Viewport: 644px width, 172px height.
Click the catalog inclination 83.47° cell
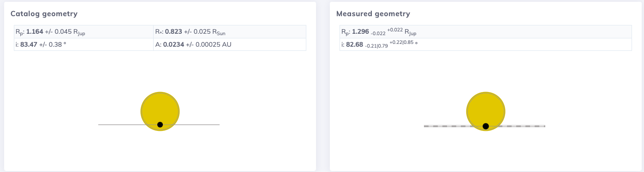[x=83, y=44]
